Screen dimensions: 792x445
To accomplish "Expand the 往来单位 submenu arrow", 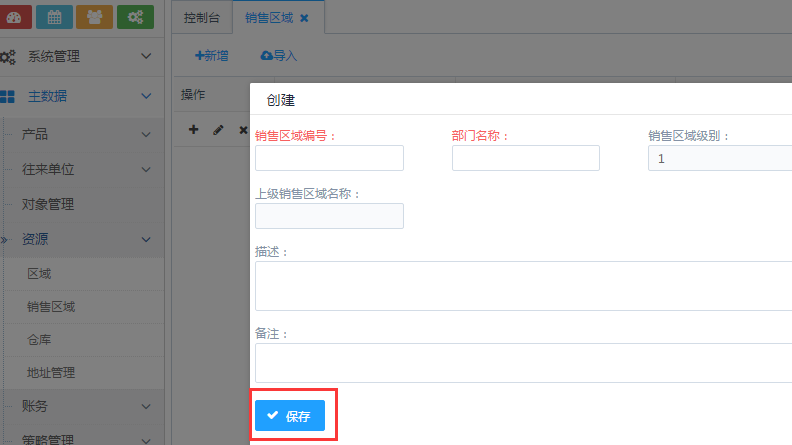I will point(147,170).
